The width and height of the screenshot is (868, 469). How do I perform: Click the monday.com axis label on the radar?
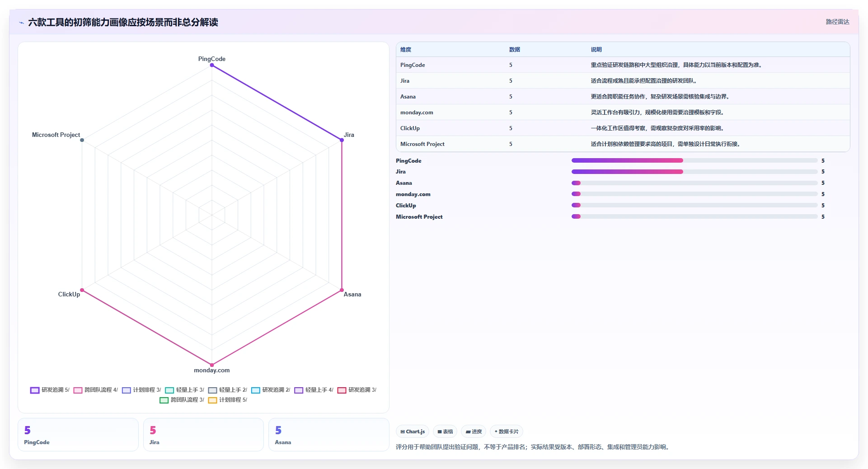point(212,370)
